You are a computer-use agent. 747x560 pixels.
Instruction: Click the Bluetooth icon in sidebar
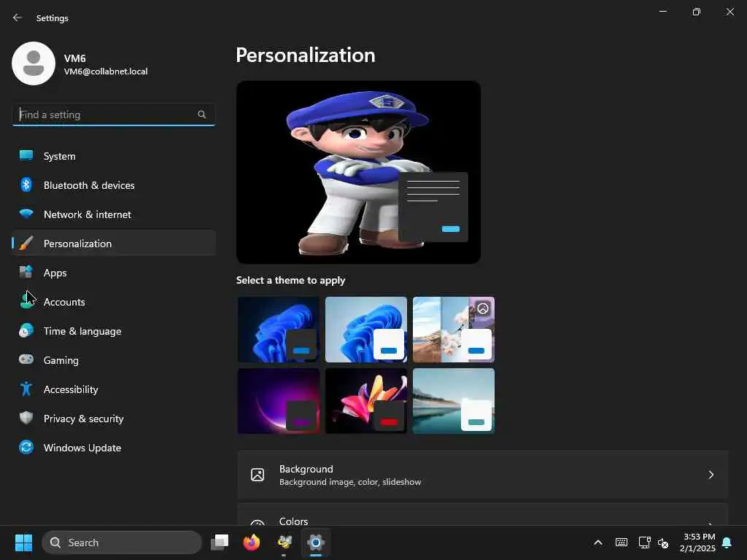(26, 184)
